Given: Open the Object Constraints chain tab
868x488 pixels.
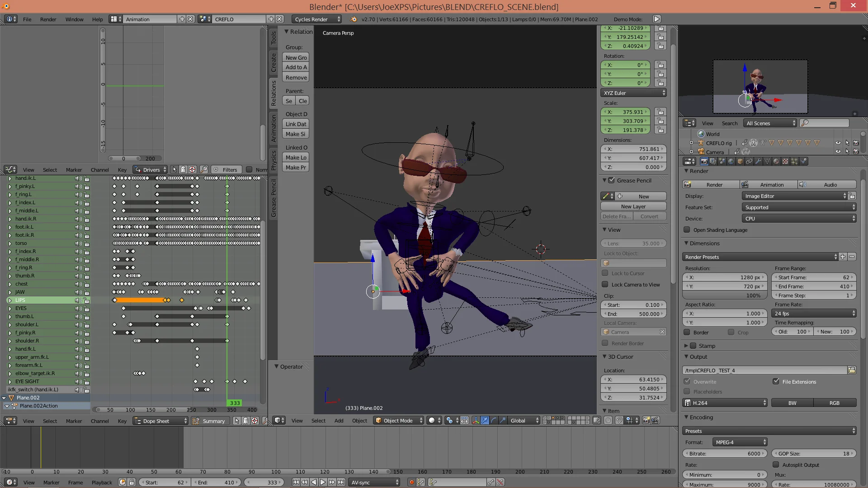Looking at the screenshot, I should [x=749, y=161].
